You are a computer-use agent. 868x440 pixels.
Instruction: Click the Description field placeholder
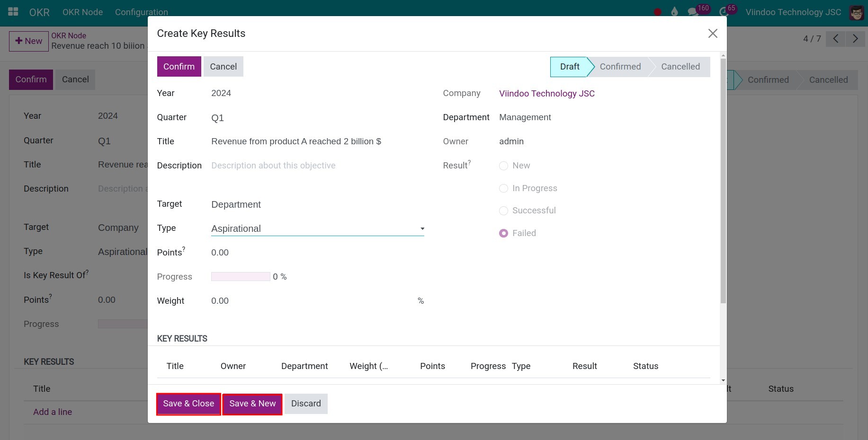click(273, 166)
